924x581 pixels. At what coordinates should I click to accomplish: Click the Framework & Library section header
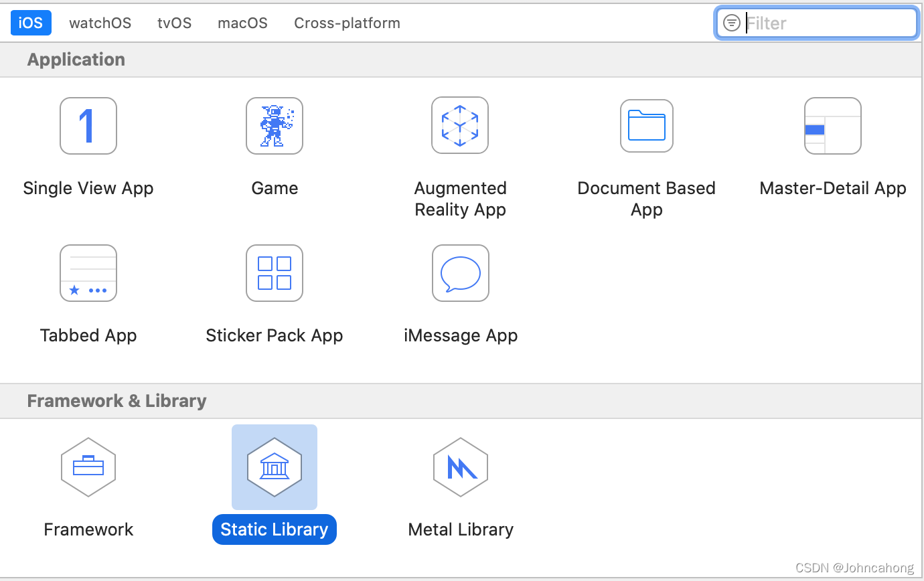coord(117,400)
